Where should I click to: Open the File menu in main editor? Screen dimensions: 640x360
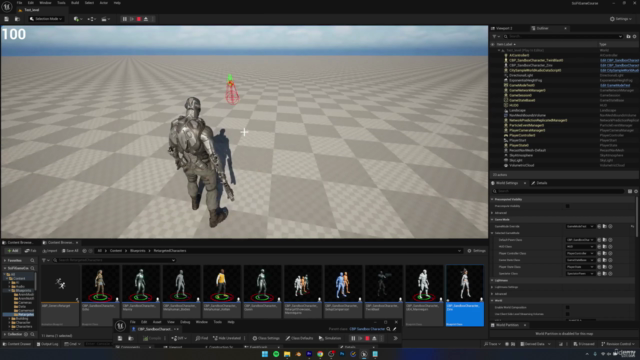19,3
